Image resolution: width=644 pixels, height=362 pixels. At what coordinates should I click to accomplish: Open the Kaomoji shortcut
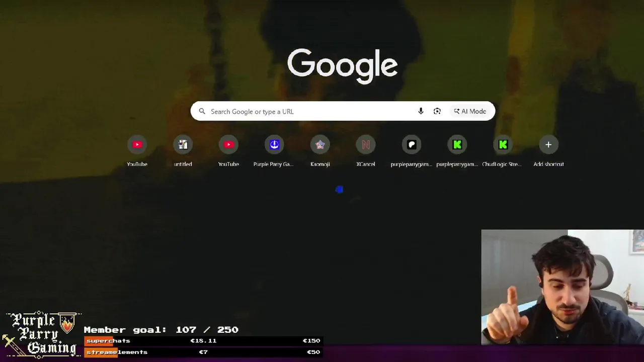[x=320, y=151]
